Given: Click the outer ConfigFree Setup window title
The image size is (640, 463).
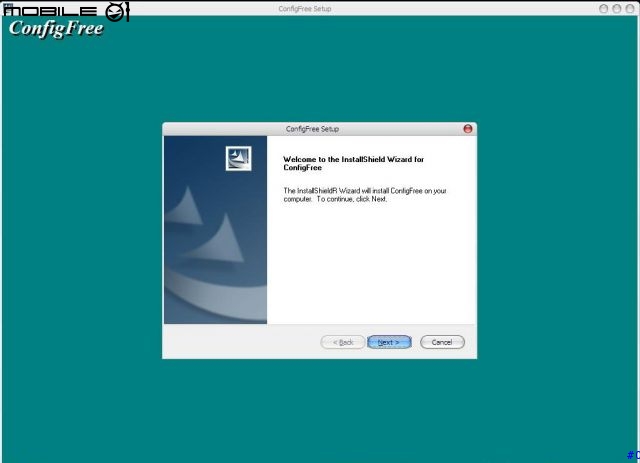Looking at the screenshot, I should click(x=305, y=9).
